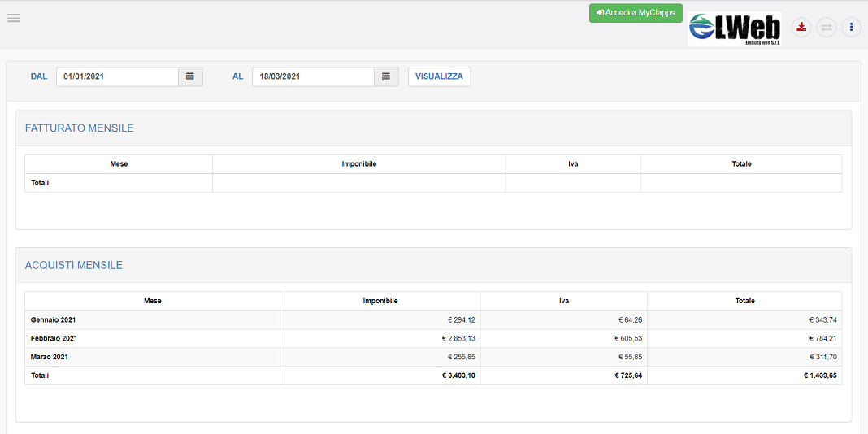Screen dimensions: 868x434
Task: Click Totali row in Fatturato table
Action: coord(433,183)
